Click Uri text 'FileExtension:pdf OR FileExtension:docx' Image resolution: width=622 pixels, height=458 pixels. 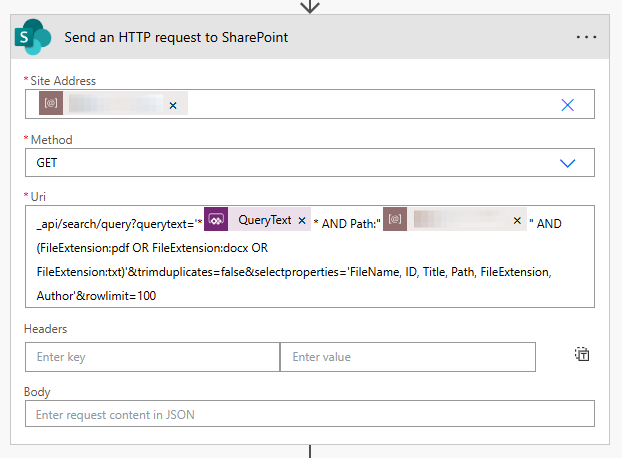point(144,248)
